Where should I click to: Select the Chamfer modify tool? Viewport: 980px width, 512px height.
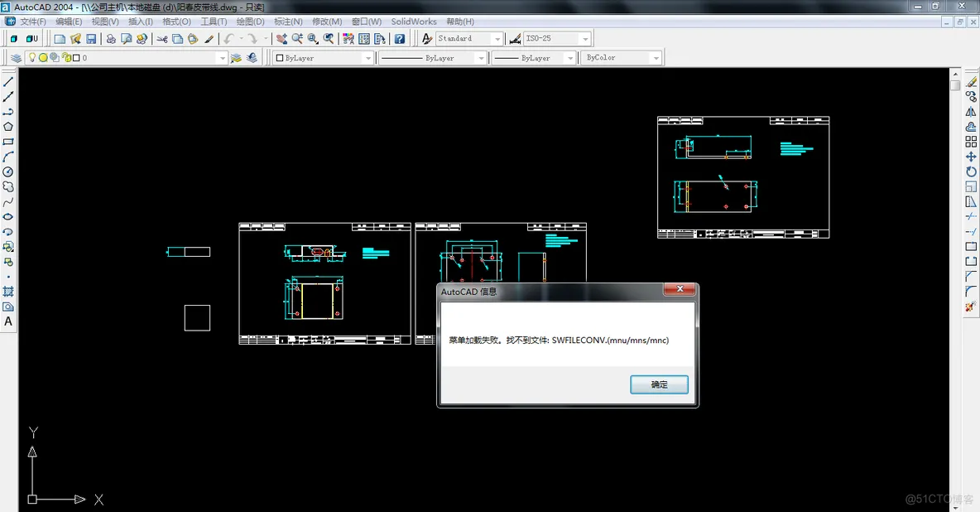971,277
